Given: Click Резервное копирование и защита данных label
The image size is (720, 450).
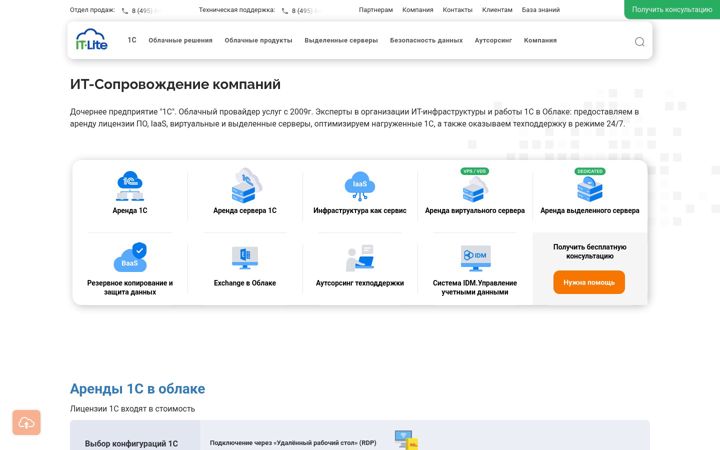Looking at the screenshot, I should pos(130,287).
